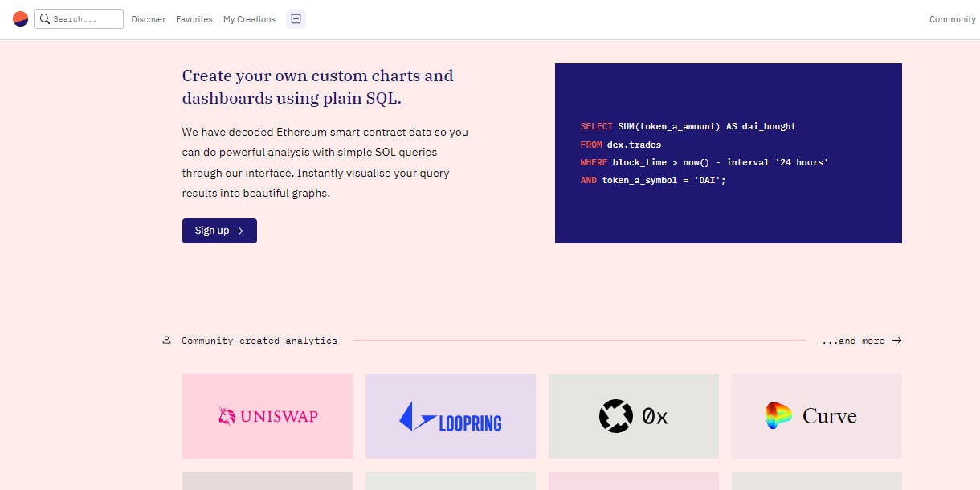980x490 pixels.
Task: Follow the "...and more" link
Action: coord(852,341)
